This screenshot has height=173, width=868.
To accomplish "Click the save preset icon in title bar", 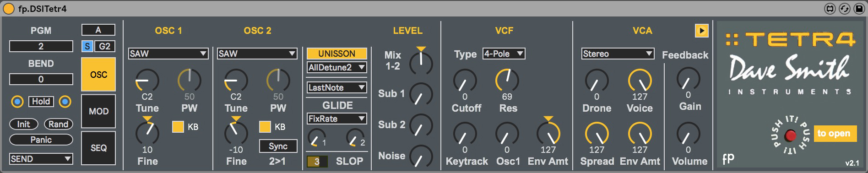I will pos(858,9).
